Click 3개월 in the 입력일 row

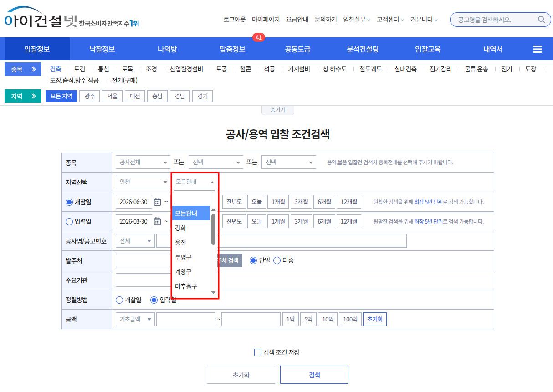[x=301, y=221]
